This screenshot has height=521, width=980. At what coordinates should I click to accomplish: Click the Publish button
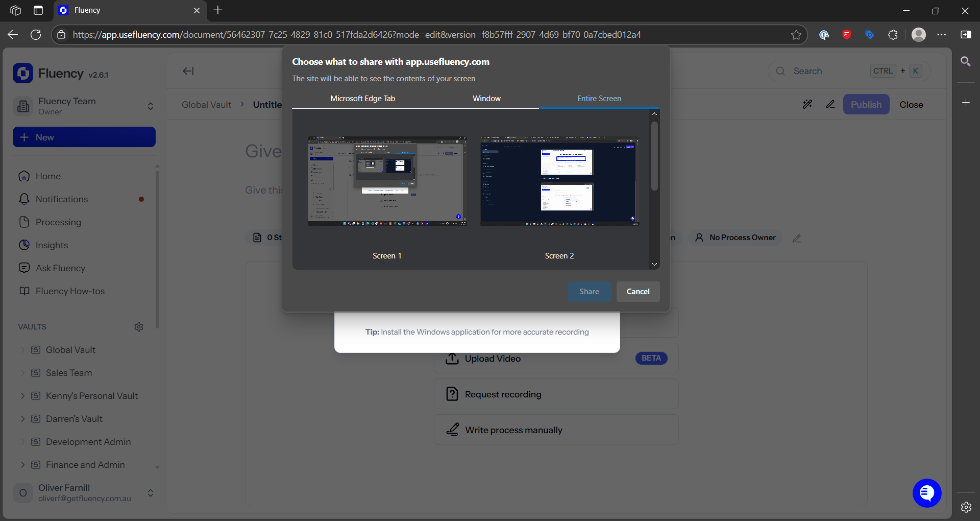pyautogui.click(x=866, y=104)
